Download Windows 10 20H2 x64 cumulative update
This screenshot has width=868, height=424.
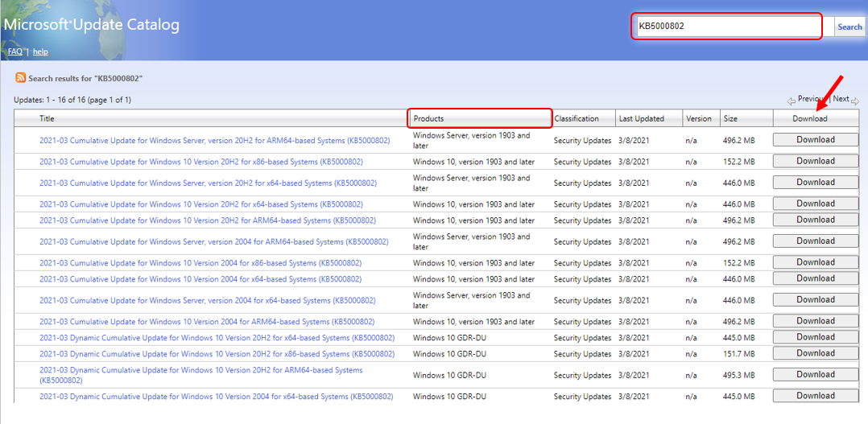(816, 204)
